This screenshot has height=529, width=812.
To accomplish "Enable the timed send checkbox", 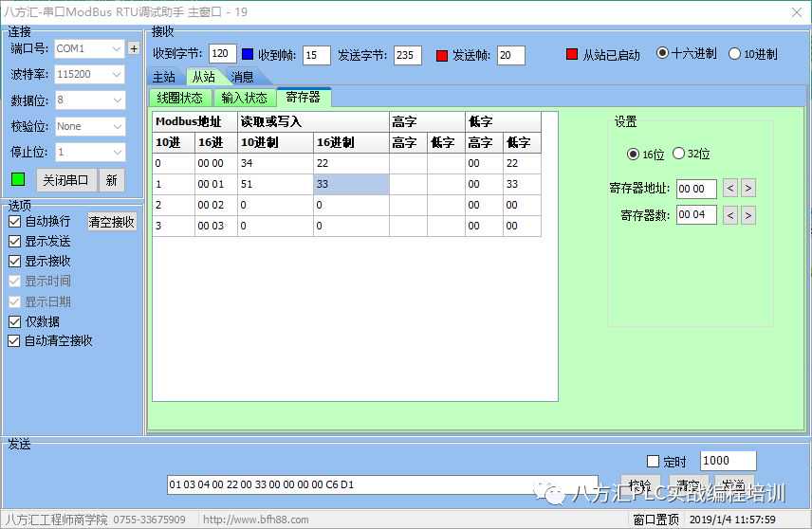I will point(653,462).
